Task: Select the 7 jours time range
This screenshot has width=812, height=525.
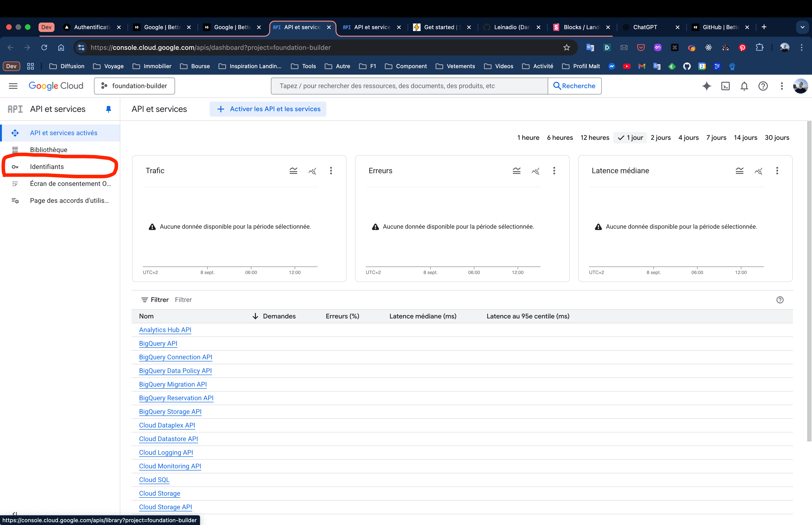Action: coord(716,138)
